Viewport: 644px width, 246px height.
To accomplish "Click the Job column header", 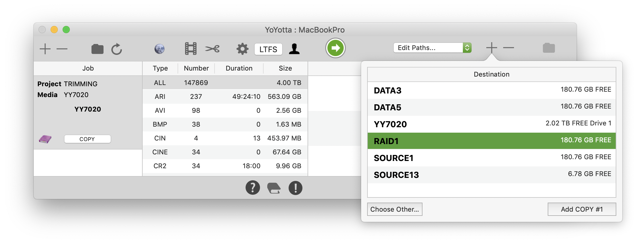I will point(88,68).
